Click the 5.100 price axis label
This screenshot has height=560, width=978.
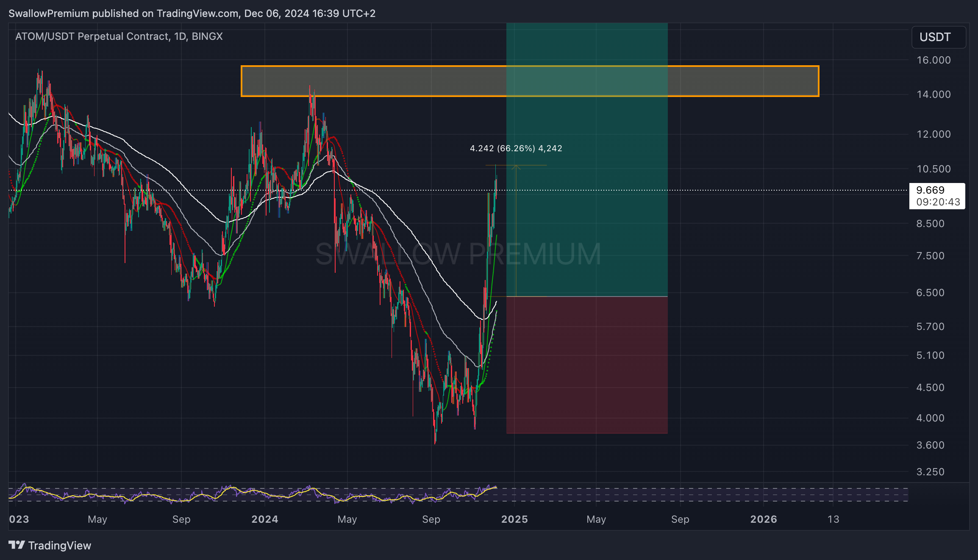pos(930,355)
